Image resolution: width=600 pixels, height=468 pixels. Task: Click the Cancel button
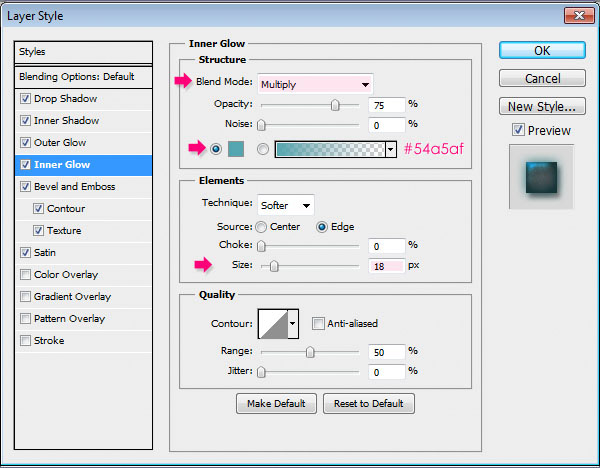pyautogui.click(x=542, y=78)
